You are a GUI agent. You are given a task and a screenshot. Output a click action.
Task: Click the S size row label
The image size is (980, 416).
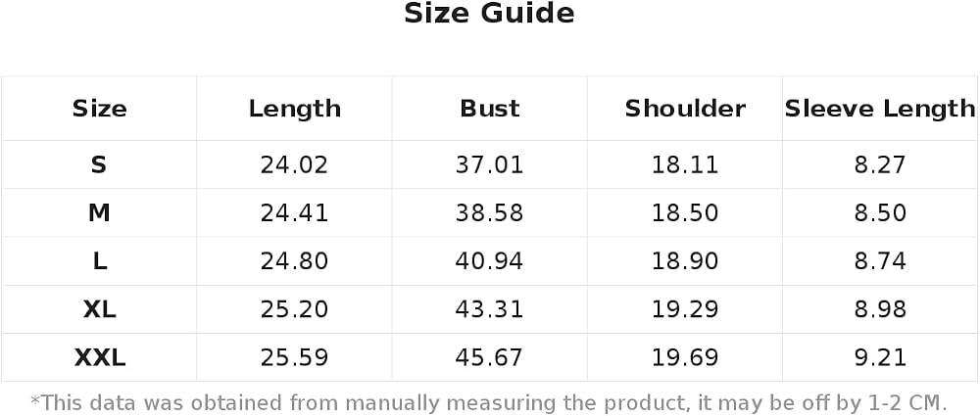coord(99,164)
